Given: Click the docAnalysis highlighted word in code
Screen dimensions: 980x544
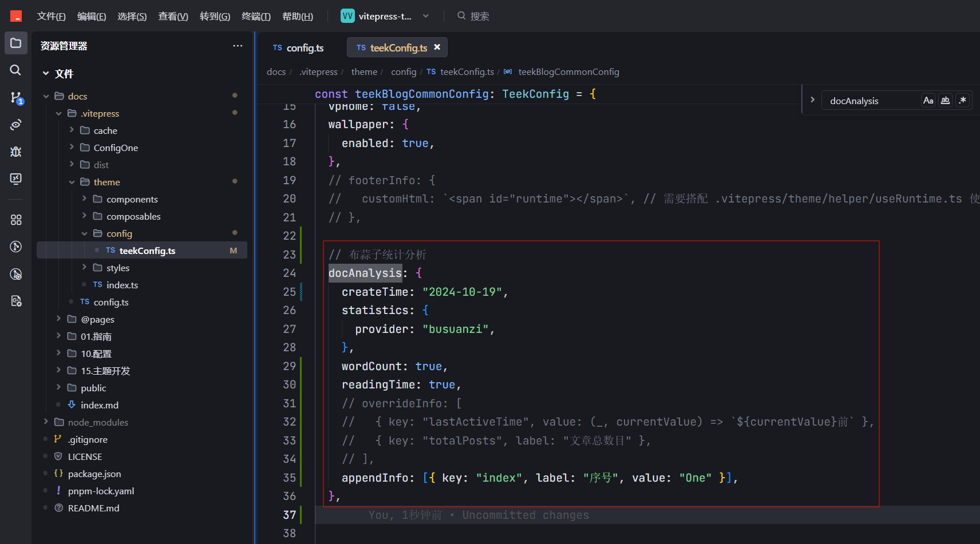Looking at the screenshot, I should 365,273.
